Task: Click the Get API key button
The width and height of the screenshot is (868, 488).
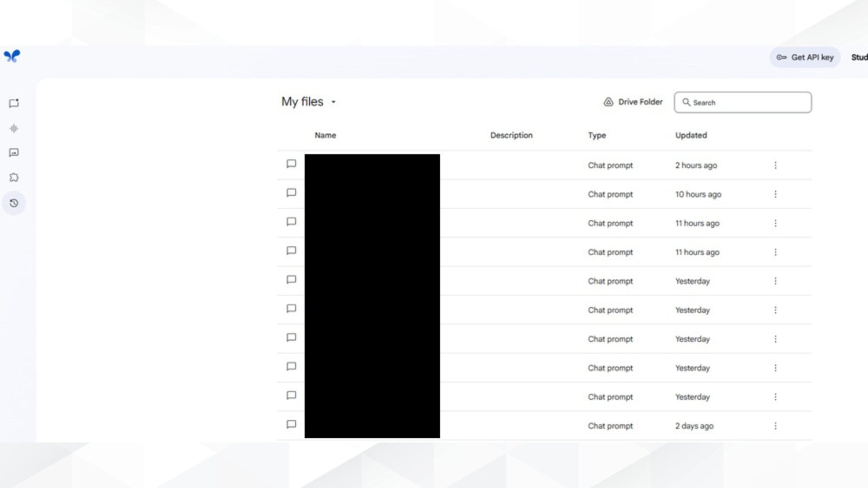Action: tap(805, 57)
